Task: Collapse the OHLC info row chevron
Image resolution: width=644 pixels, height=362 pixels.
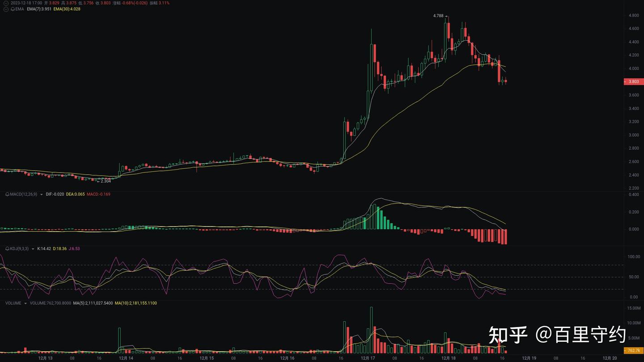Action: (6, 3)
